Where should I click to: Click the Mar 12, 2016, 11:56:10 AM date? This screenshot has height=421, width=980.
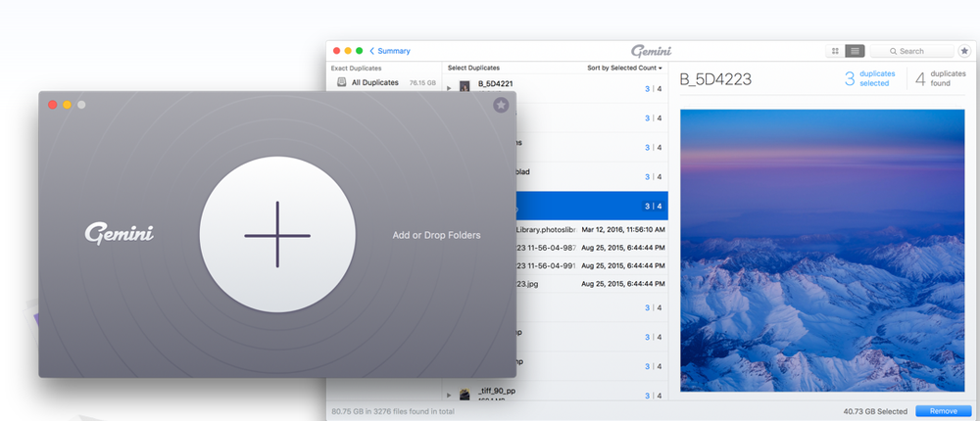pos(622,229)
